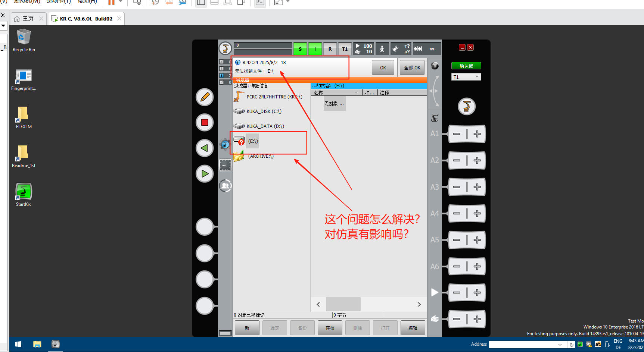Open the program override 100/10 setting
Image resolution: width=644 pixels, height=352 pixels.
coord(364,49)
